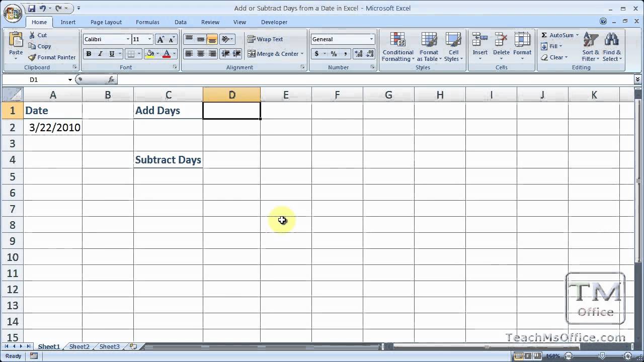Click macro record icon in status bar

point(34,356)
